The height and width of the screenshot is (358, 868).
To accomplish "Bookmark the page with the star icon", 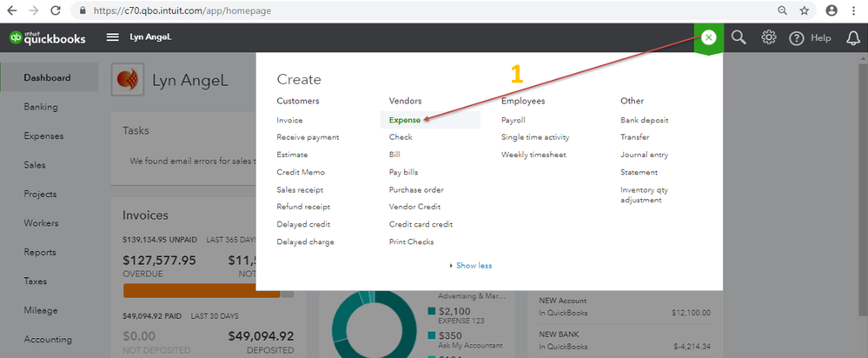I will [x=805, y=10].
